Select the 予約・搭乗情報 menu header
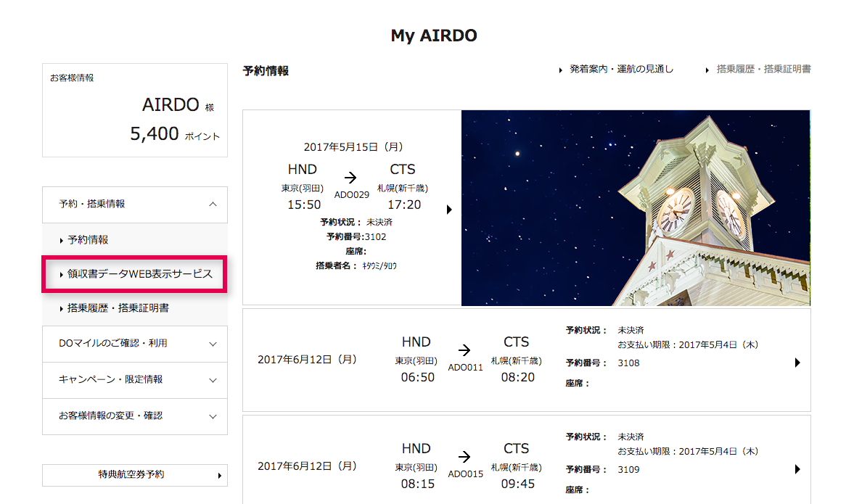This screenshot has width=854, height=504. (x=134, y=205)
